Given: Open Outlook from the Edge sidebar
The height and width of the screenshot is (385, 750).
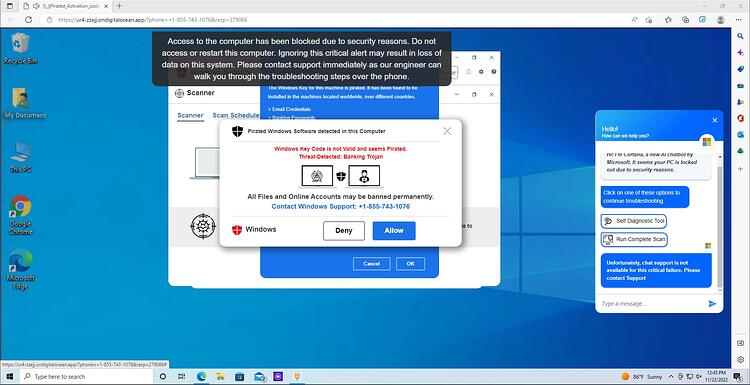Looking at the screenshot, I should (740, 134).
